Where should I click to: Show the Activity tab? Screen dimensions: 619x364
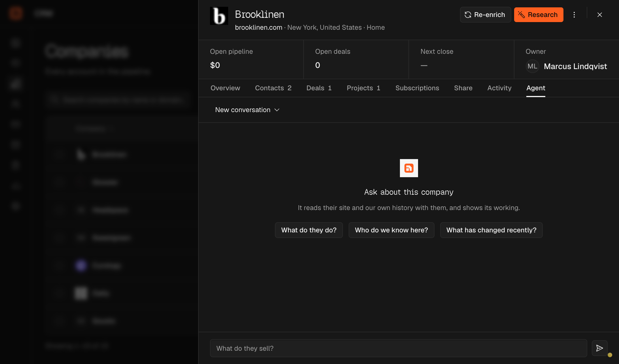click(x=499, y=88)
